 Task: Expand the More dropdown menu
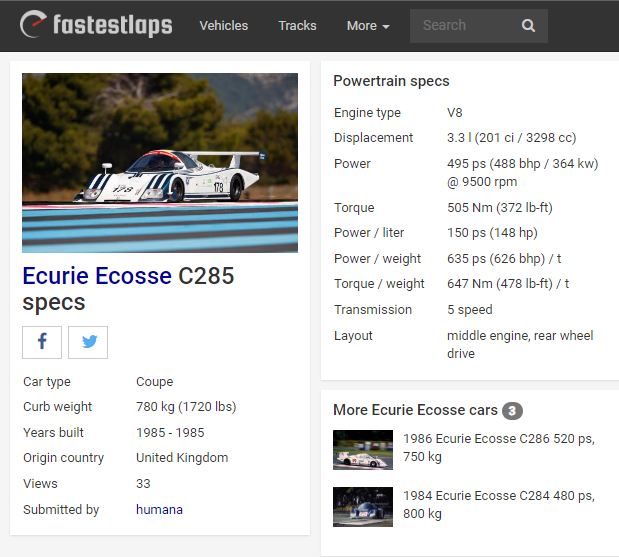pyautogui.click(x=368, y=26)
